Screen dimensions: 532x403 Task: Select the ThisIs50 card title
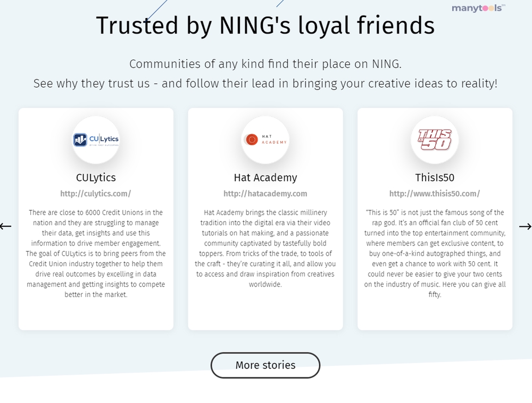tap(435, 178)
